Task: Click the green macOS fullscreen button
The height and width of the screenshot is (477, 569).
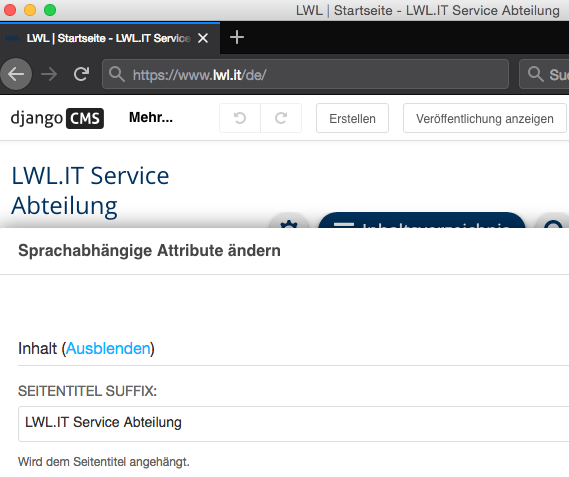Action: (x=50, y=10)
